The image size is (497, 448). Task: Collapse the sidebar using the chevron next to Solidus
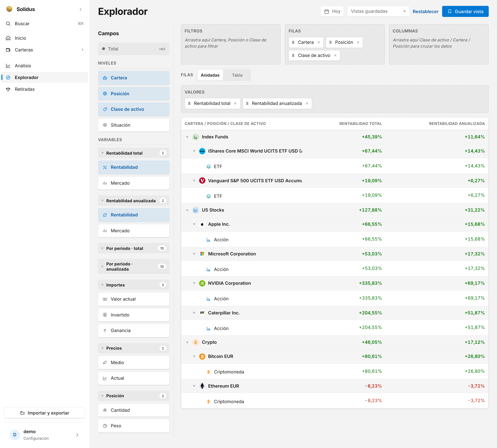pos(80,9)
